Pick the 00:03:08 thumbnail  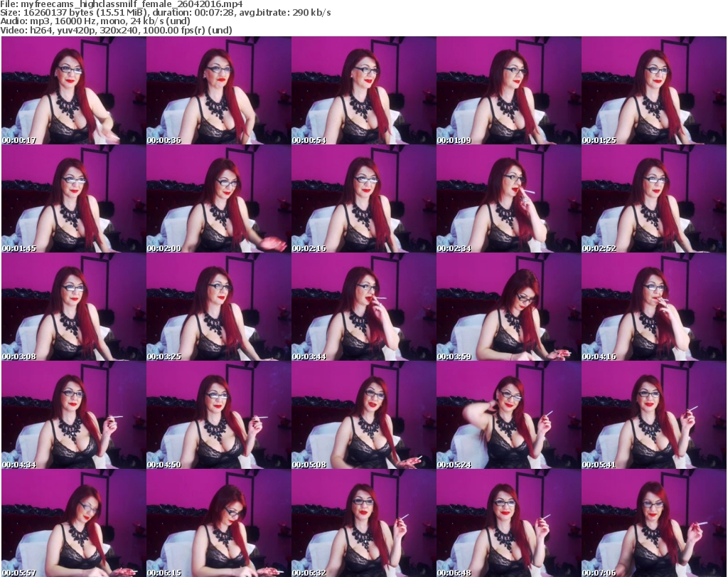click(74, 307)
